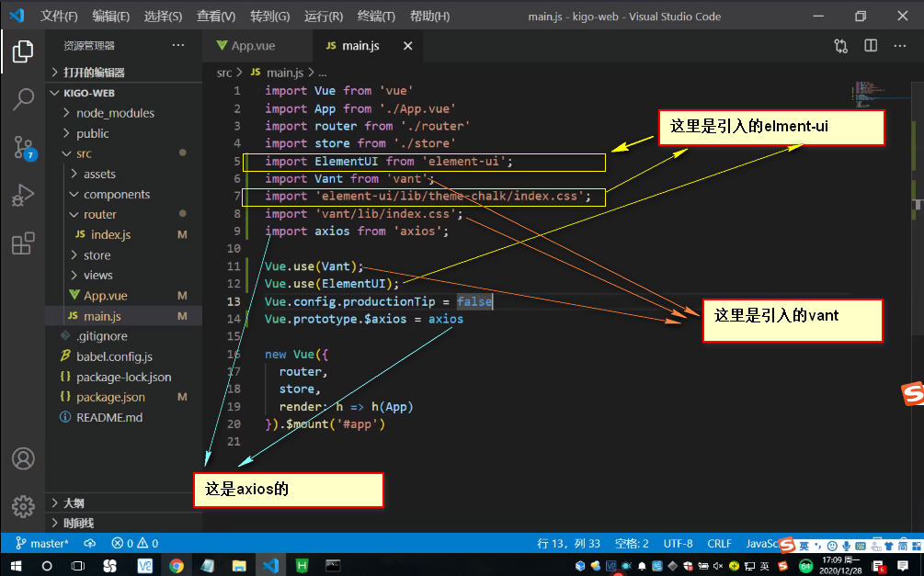
Task: Open the Explorer view in activity bar
Action: click(23, 51)
